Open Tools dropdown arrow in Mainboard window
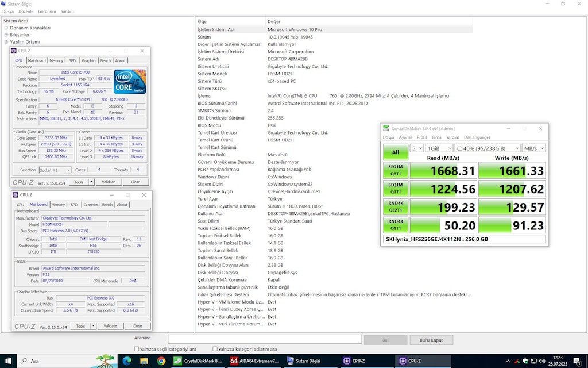Viewport: 588px width, 368px height. [93, 326]
